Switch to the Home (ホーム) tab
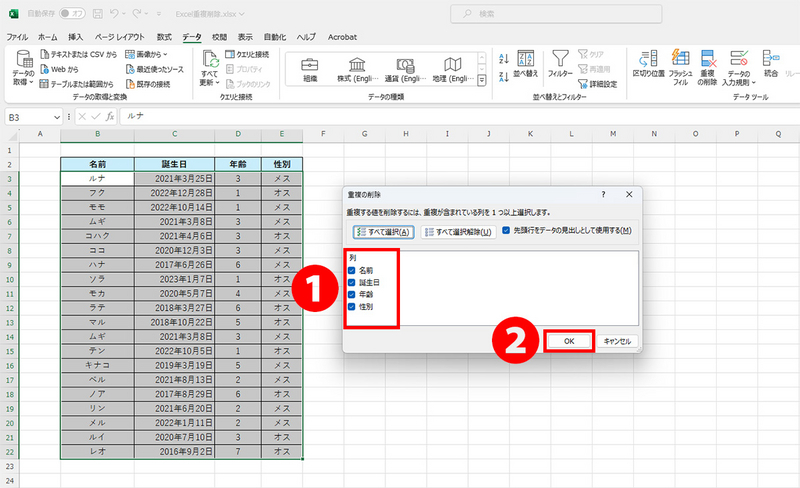800x488 pixels. (48, 37)
